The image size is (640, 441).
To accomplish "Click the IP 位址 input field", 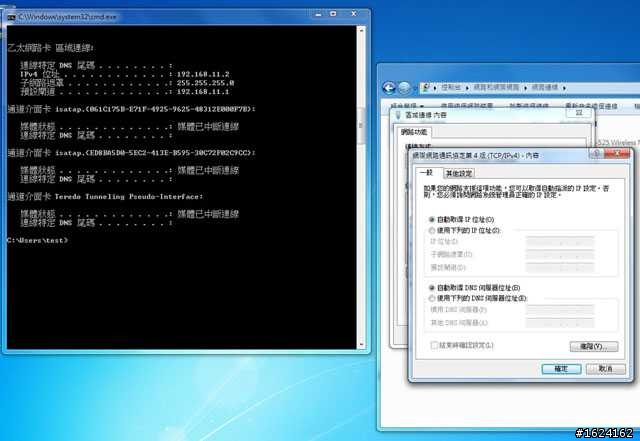I will click(560, 242).
